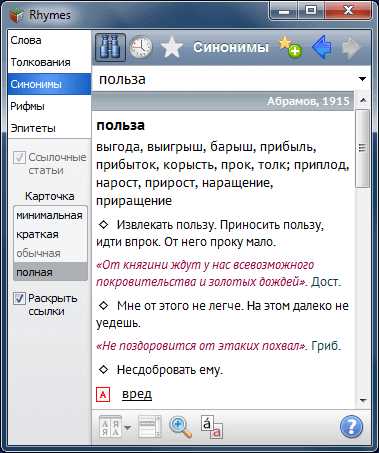Click the Rhymes application icon in title bar

click(16, 15)
